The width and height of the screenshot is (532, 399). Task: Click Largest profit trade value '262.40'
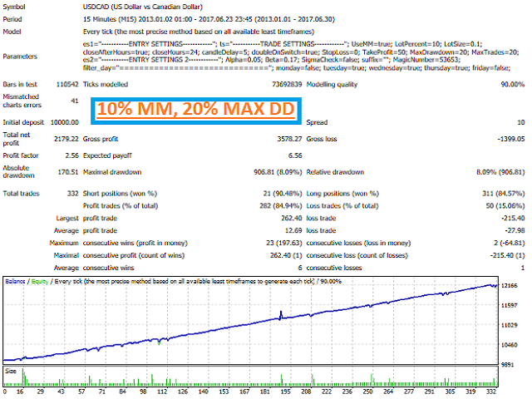pyautogui.click(x=292, y=218)
